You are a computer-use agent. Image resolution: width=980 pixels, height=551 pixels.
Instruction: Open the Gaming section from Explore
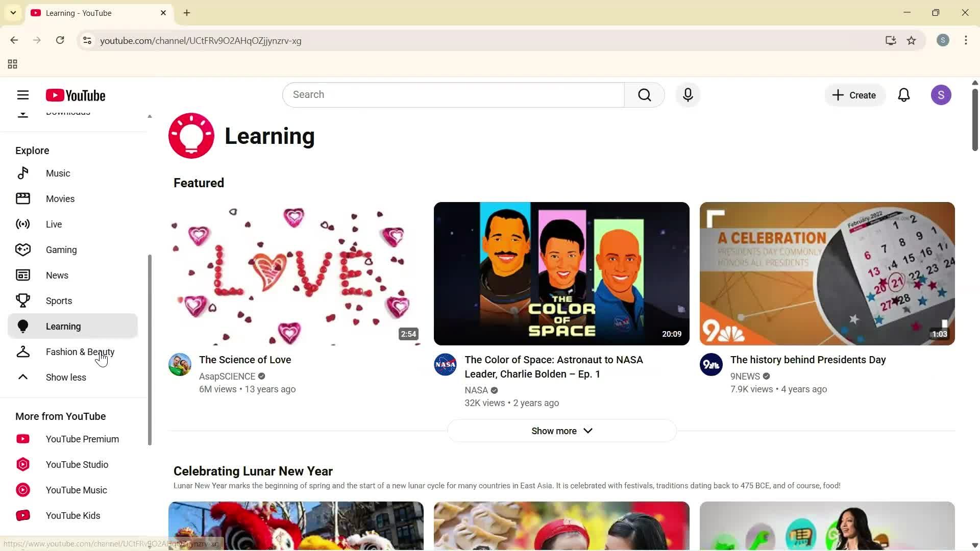click(x=61, y=249)
